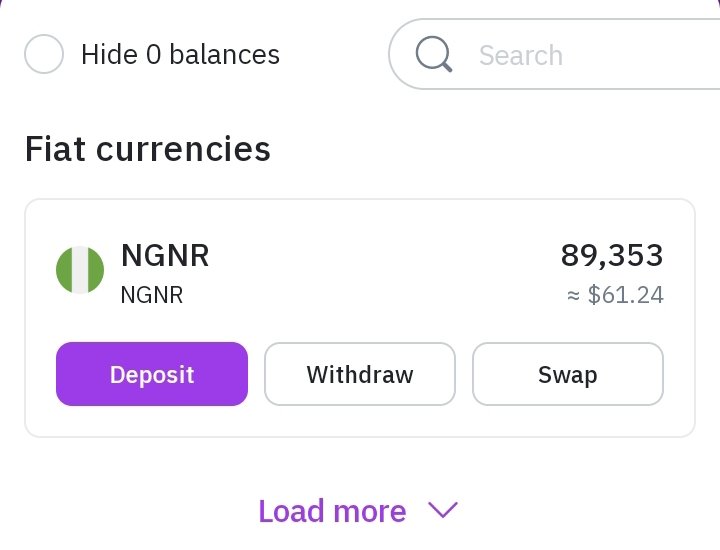Toggle via the 'Hide 0 balances' label text
Image resolution: width=720 pixels, height=550 pixels.
tap(180, 55)
